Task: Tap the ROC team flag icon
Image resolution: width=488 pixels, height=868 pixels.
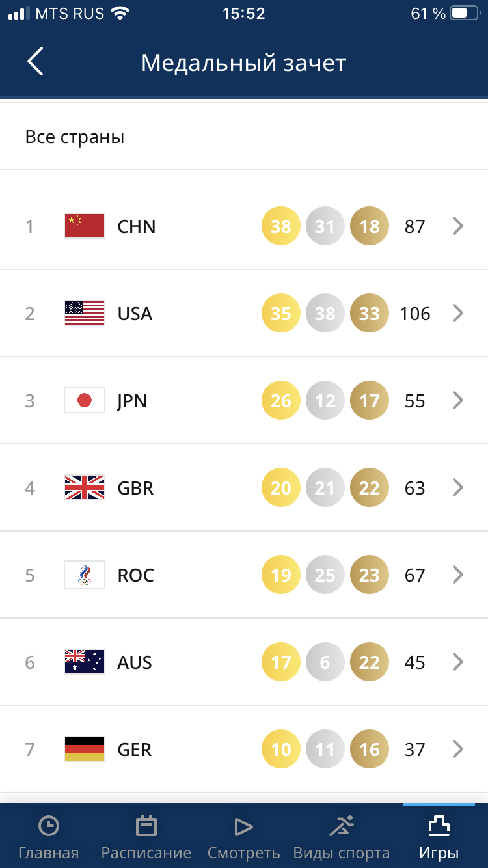Action: tap(85, 575)
